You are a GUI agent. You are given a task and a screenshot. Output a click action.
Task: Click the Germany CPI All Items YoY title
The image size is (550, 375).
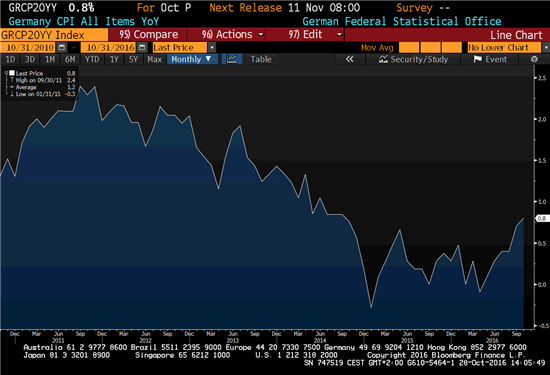(83, 21)
